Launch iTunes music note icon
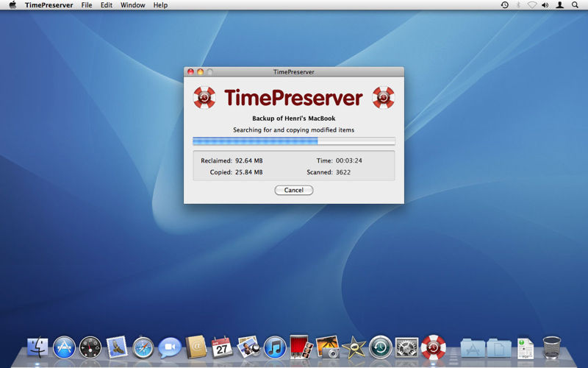The image size is (588, 368). click(x=275, y=347)
